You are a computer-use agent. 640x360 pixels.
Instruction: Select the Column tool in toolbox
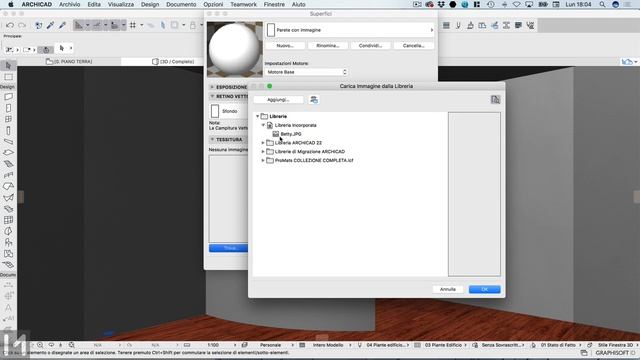click(8, 131)
